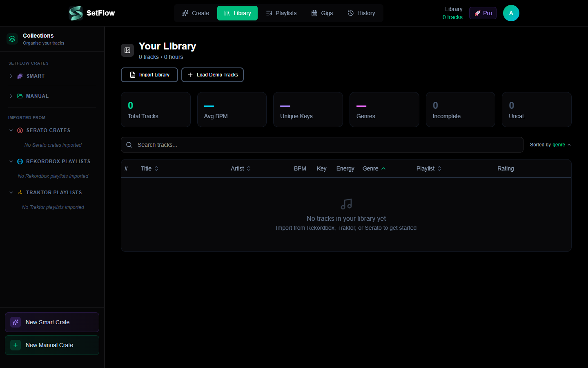Click the empty-library music note icon
The height and width of the screenshot is (368, 588).
pos(346,204)
